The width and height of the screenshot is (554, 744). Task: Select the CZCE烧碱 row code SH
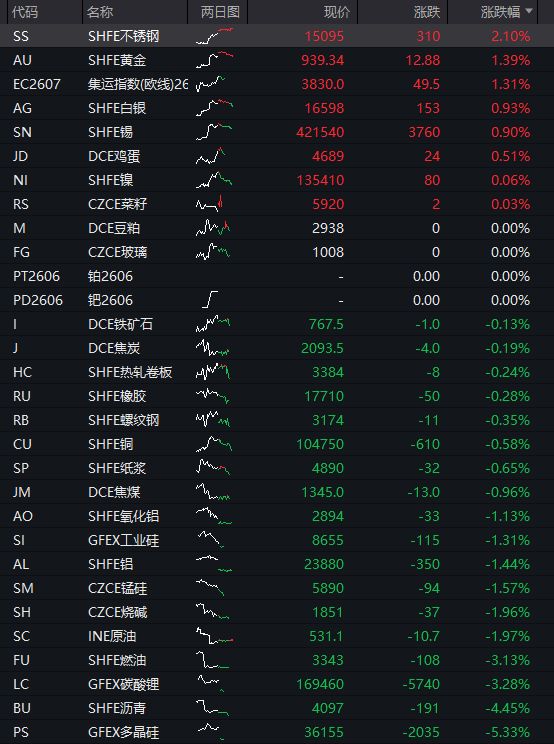pos(22,612)
